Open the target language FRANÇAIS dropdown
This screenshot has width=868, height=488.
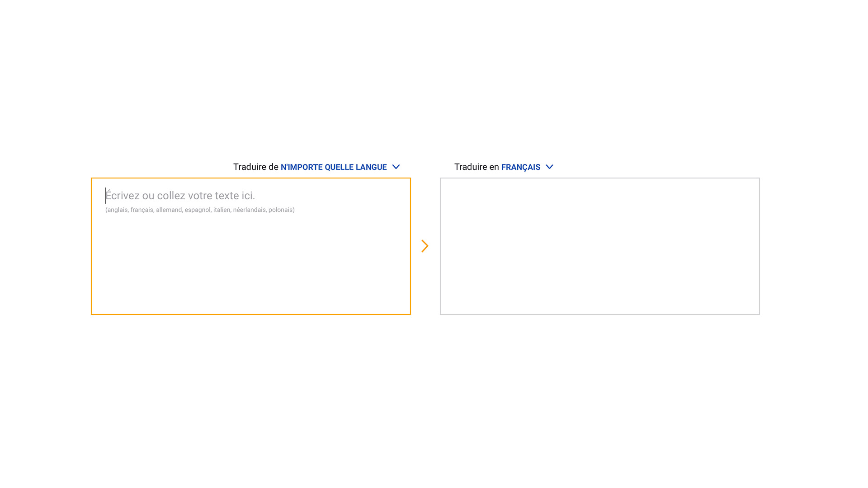[520, 167]
